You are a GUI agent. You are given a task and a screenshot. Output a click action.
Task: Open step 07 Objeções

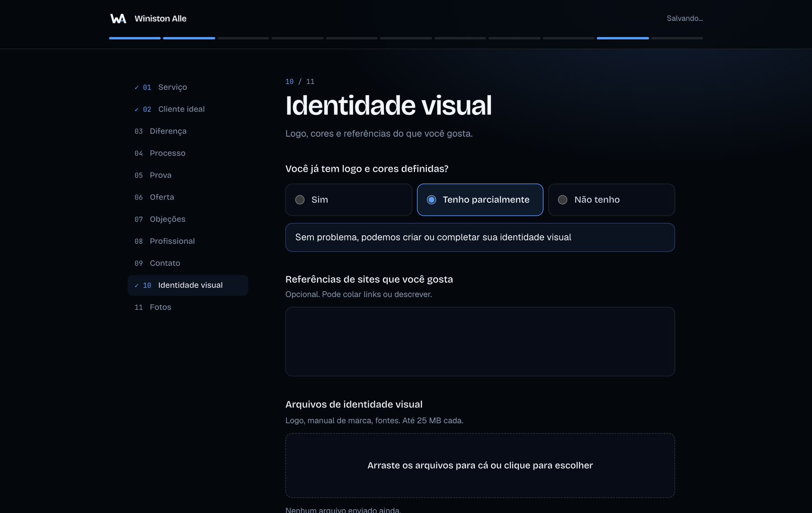point(188,219)
